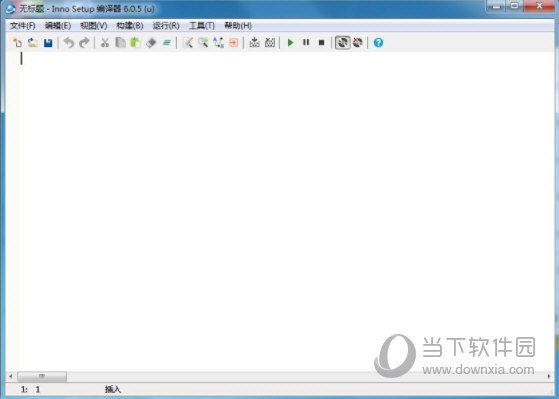
Task: Run the setup with the green play button
Action: (291, 43)
